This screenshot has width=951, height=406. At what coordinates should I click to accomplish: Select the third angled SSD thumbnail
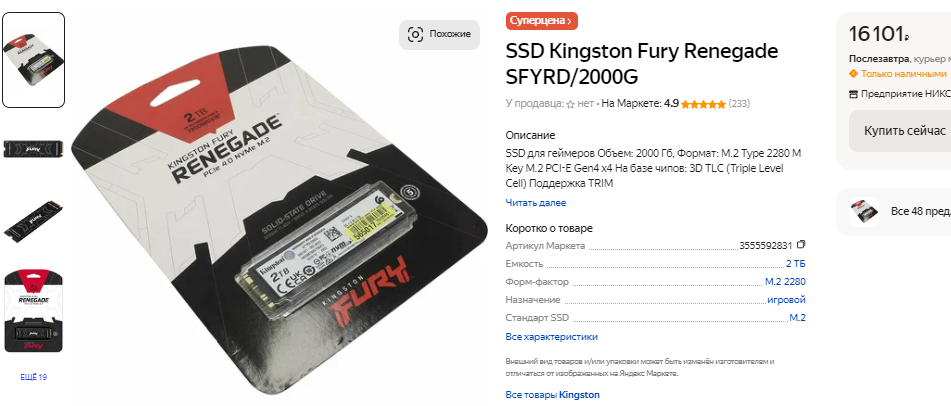(x=33, y=217)
